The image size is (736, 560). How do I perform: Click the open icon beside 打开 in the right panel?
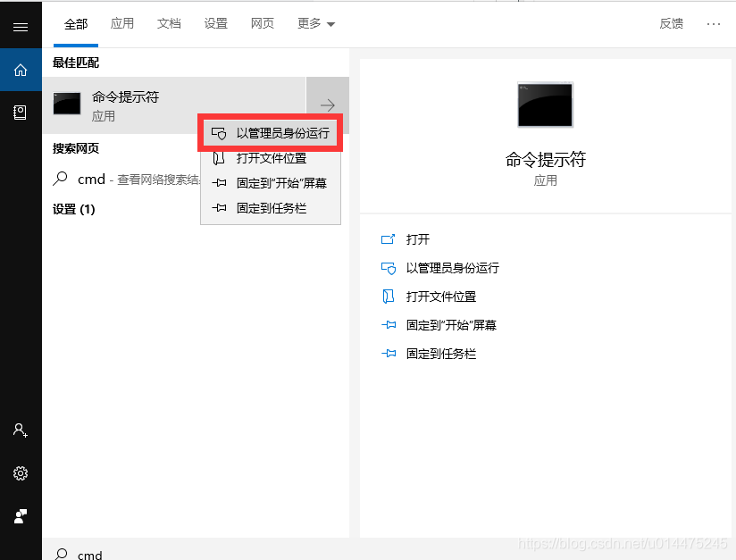[x=388, y=239]
